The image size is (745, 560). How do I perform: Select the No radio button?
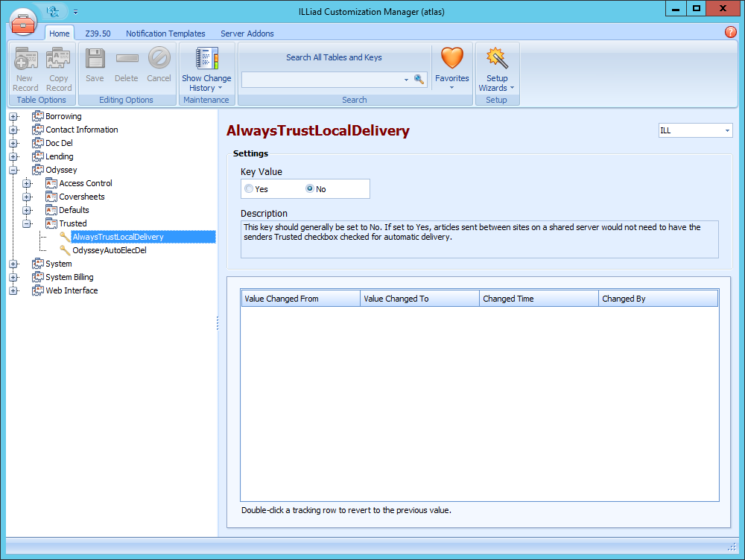pyautogui.click(x=310, y=189)
